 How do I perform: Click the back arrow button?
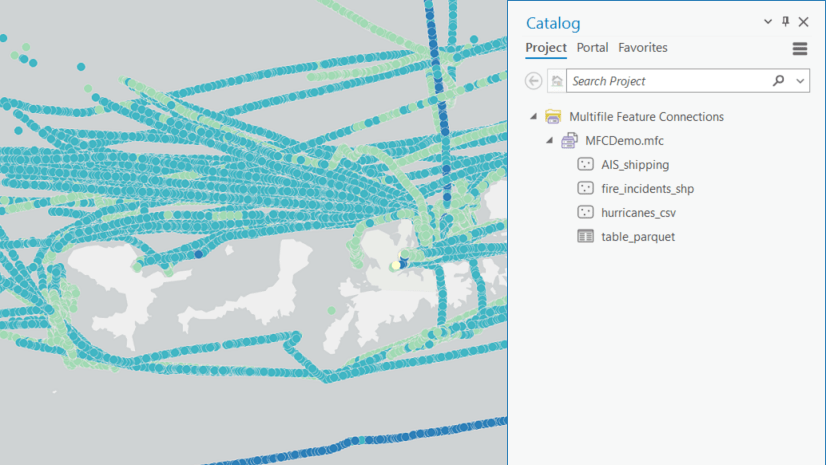tap(534, 81)
